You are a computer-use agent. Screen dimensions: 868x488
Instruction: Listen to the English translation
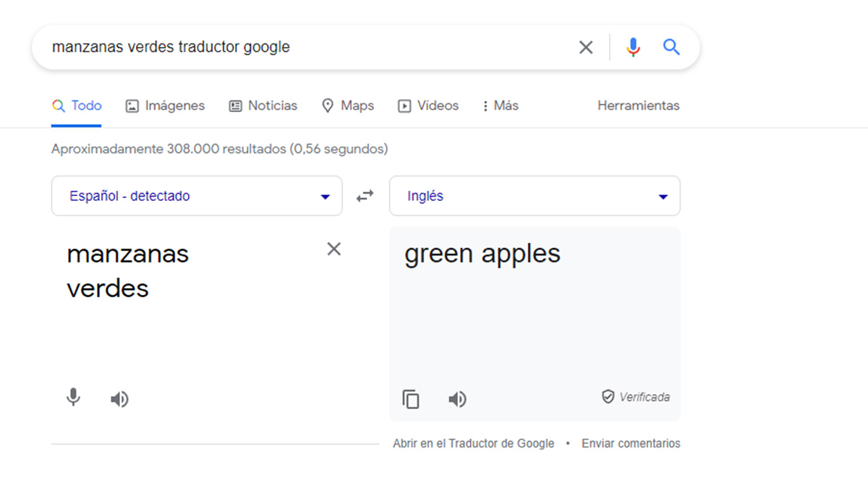(457, 399)
